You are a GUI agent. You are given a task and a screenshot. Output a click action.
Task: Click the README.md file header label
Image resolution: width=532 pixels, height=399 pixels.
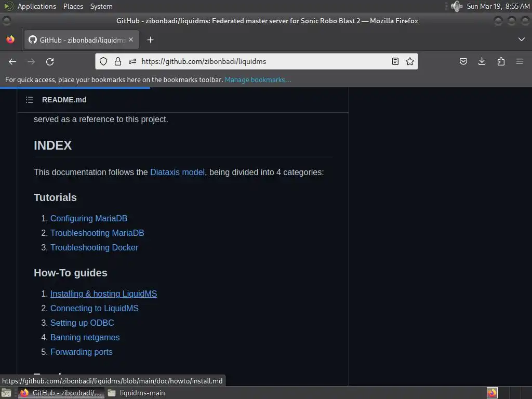click(x=64, y=100)
